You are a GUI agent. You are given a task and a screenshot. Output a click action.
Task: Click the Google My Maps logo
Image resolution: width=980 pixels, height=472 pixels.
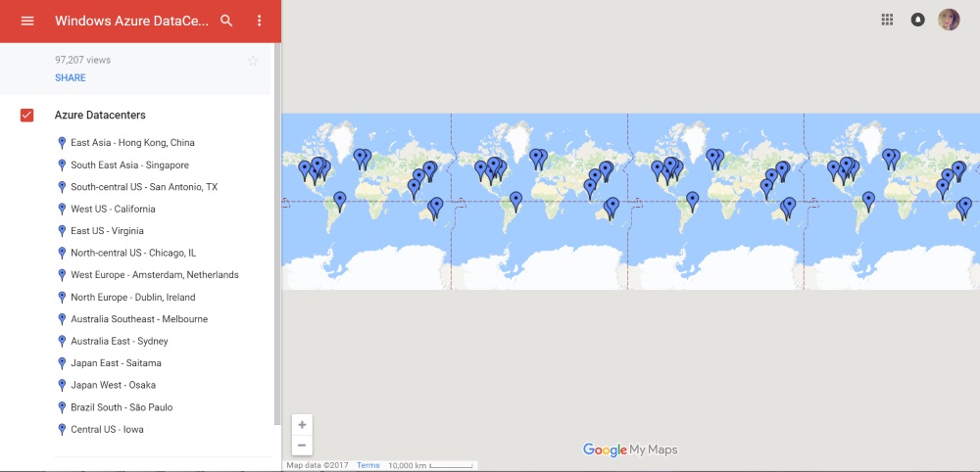pos(630,449)
